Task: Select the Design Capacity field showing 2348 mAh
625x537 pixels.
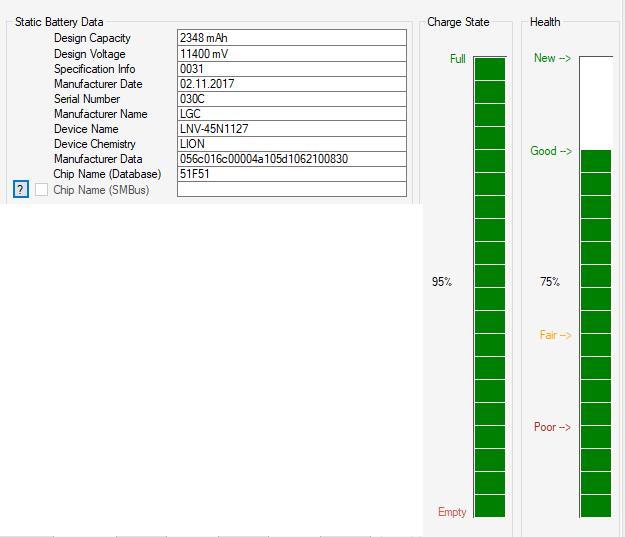Action: pos(292,38)
